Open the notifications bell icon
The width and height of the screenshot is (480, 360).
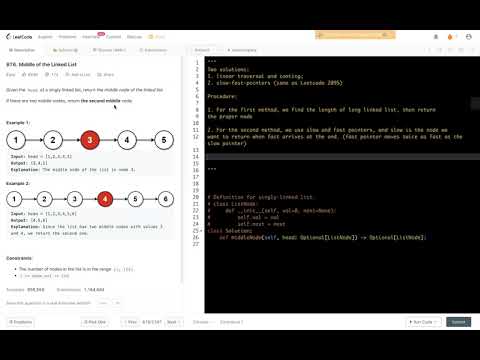tap(436, 37)
